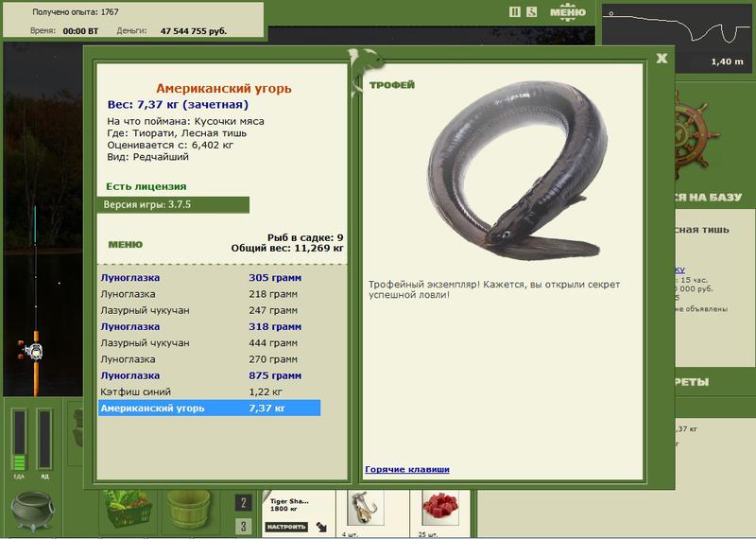Image resolution: width=756 pixels, height=539 pixels.
Task: Open the top МЕНЮ gear button
Action: click(568, 12)
